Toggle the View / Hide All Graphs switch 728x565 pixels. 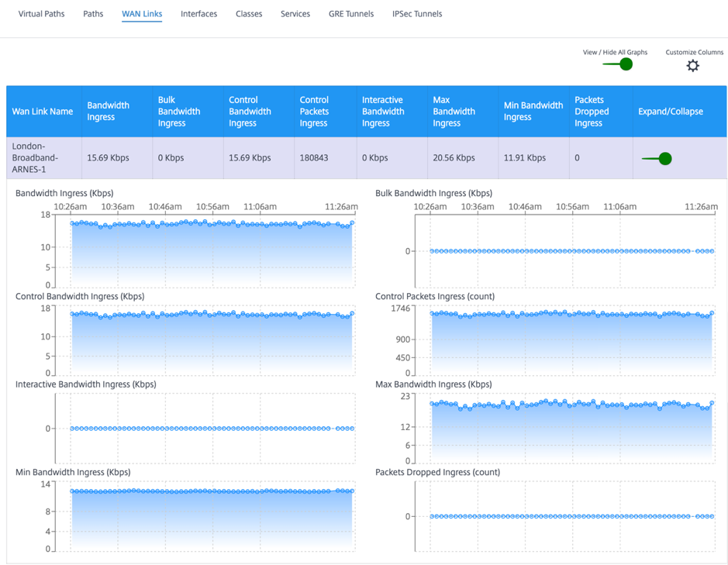(618, 64)
